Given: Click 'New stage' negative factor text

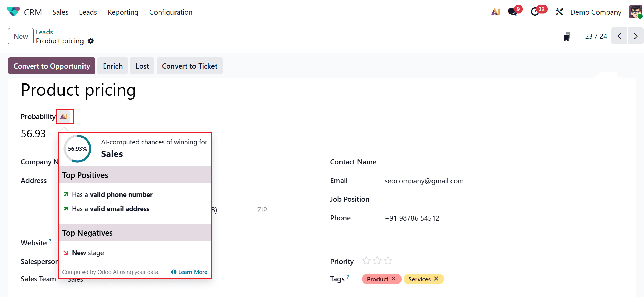Looking at the screenshot, I should [88, 253].
